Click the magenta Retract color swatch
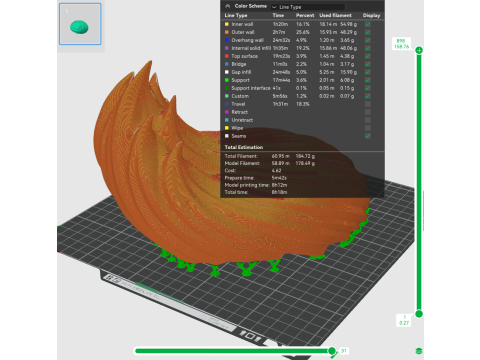 pos(227,112)
